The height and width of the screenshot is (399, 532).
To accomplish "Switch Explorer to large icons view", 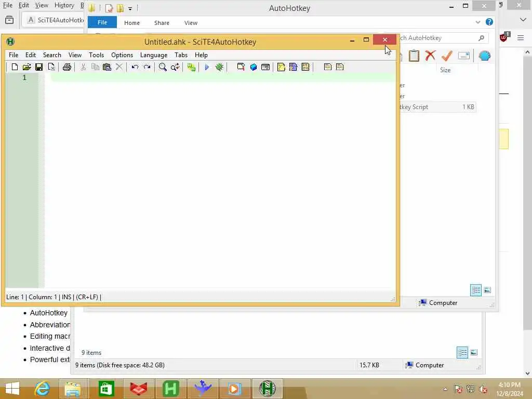I will [x=487, y=290].
